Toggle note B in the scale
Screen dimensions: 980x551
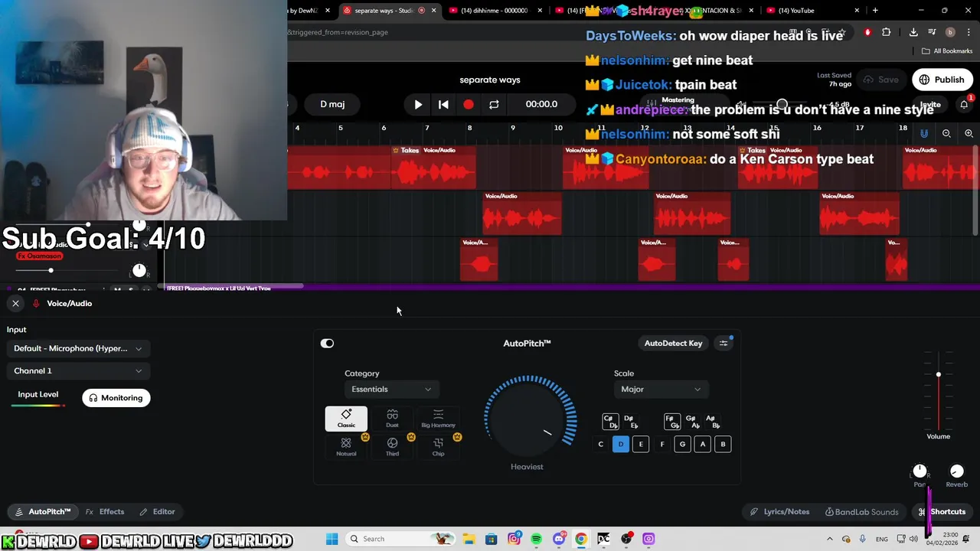point(723,444)
